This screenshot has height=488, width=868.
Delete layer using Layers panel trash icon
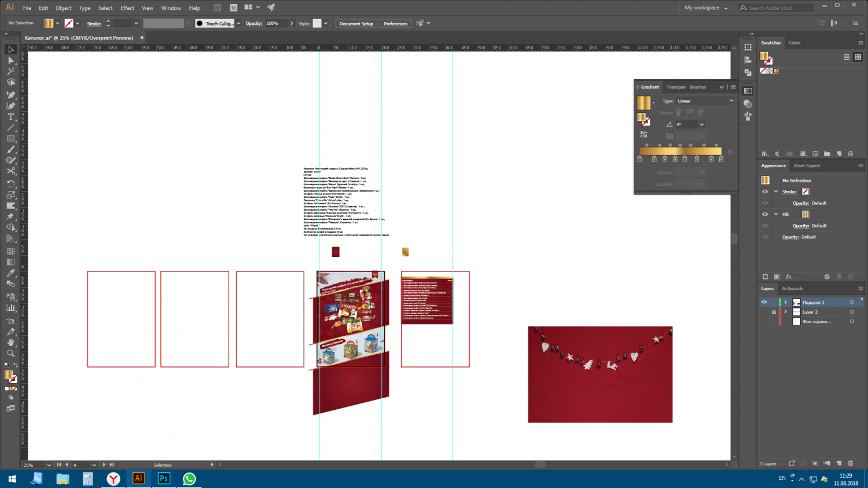[851, 463]
